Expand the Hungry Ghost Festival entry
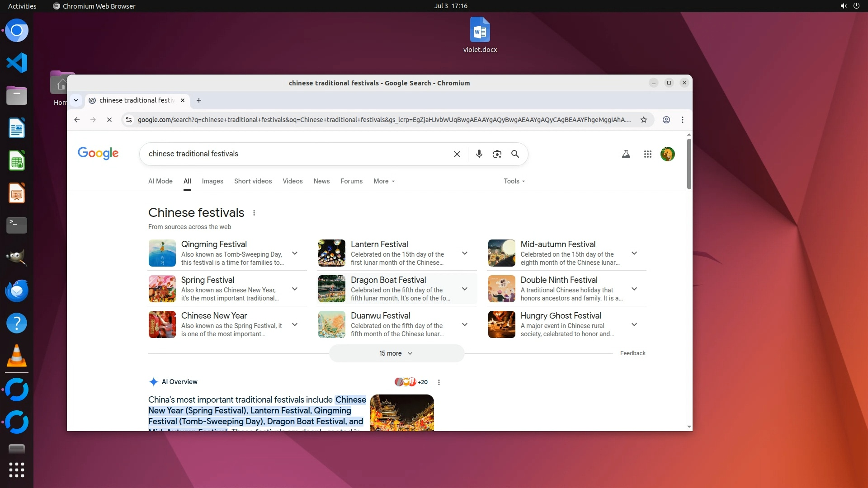This screenshot has height=488, width=868. pos(634,324)
